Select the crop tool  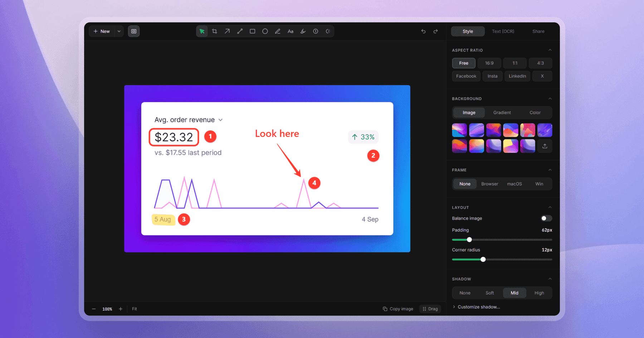[x=214, y=31]
